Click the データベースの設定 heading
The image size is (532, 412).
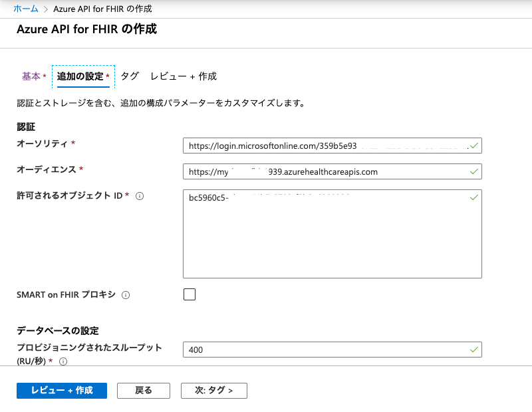(x=58, y=331)
